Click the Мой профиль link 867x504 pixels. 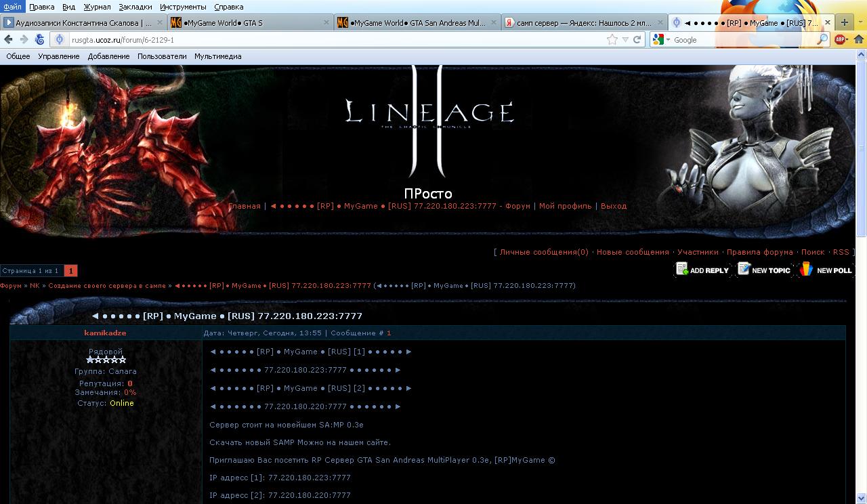[565, 206]
